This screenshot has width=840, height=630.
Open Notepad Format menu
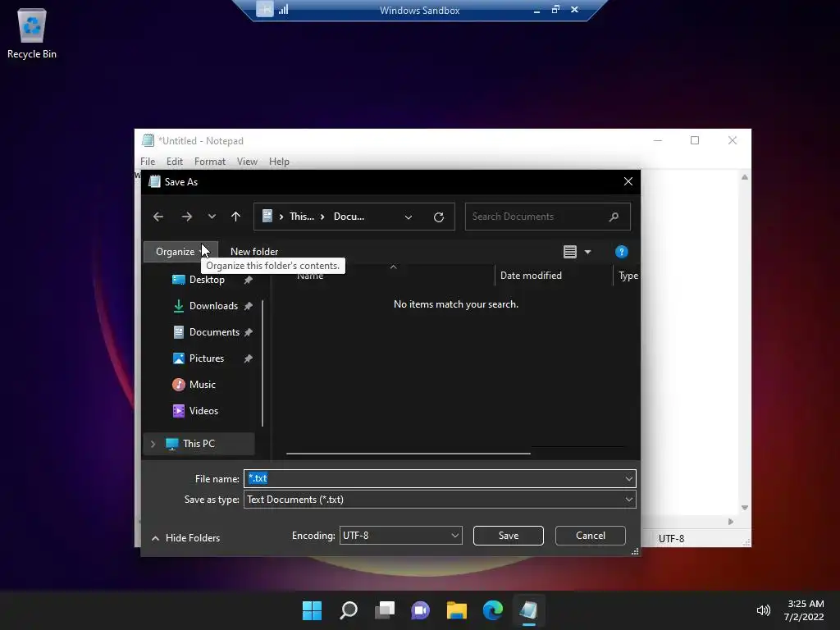click(209, 162)
